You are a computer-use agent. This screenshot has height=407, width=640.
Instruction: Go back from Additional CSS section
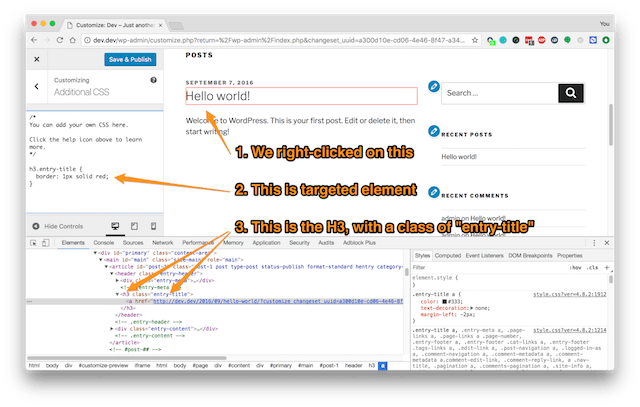coord(37,86)
